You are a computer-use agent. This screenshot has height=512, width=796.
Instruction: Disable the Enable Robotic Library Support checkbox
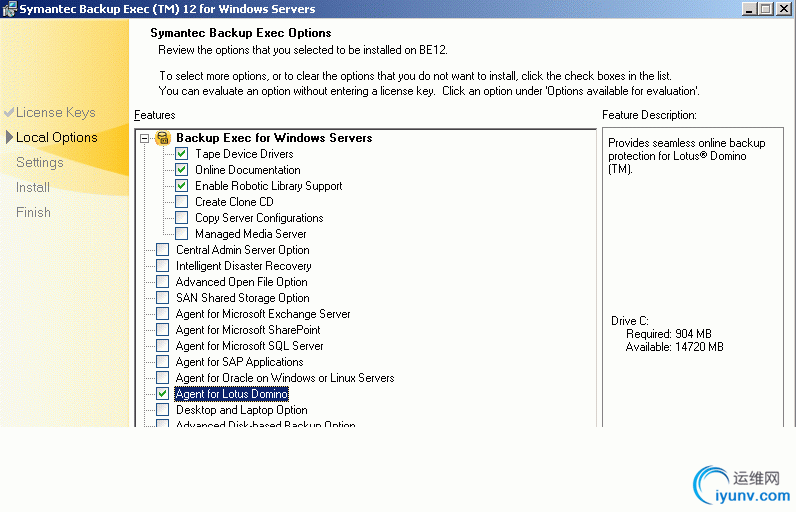(181, 186)
